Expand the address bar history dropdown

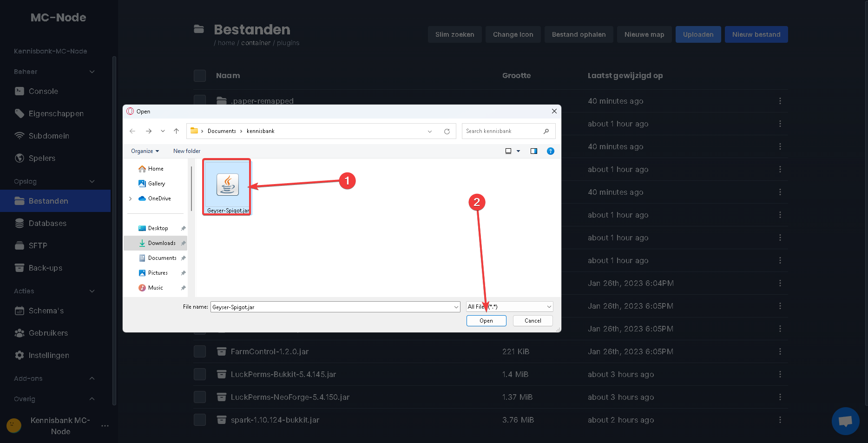430,132
